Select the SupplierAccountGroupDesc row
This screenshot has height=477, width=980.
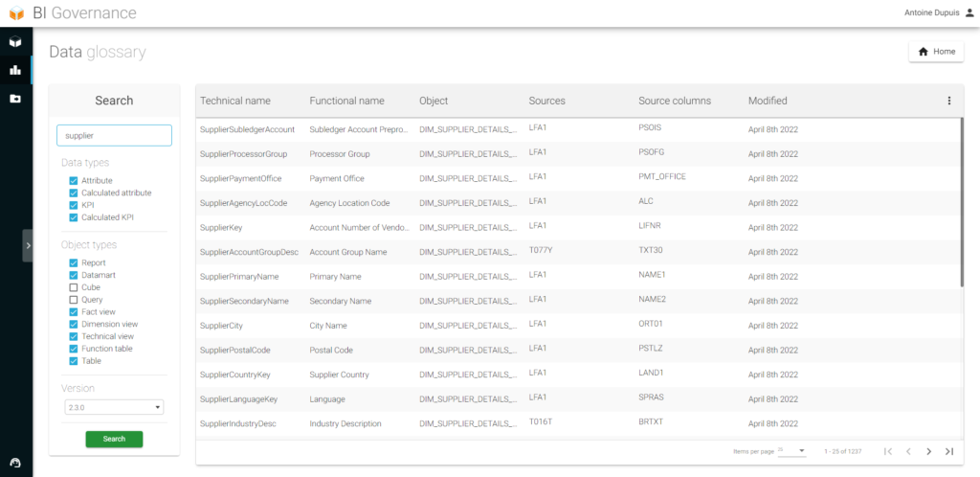(578, 252)
